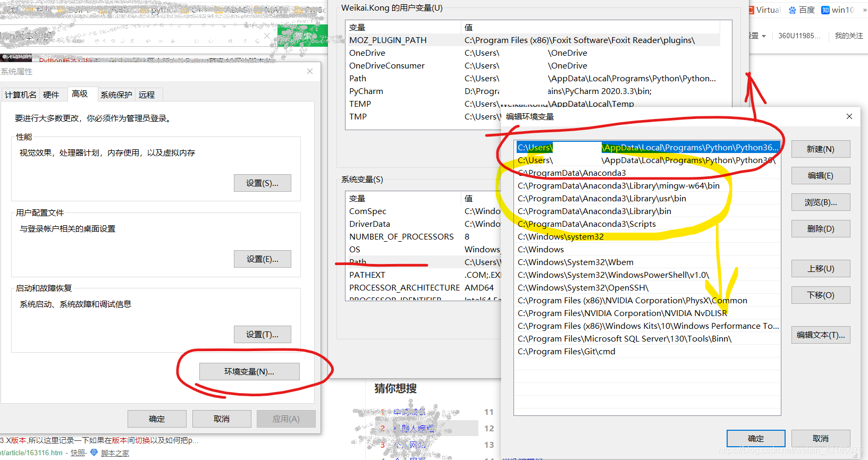The image size is (868, 460).
Task: Click 编辑文本(T)... button
Action: 821,335
